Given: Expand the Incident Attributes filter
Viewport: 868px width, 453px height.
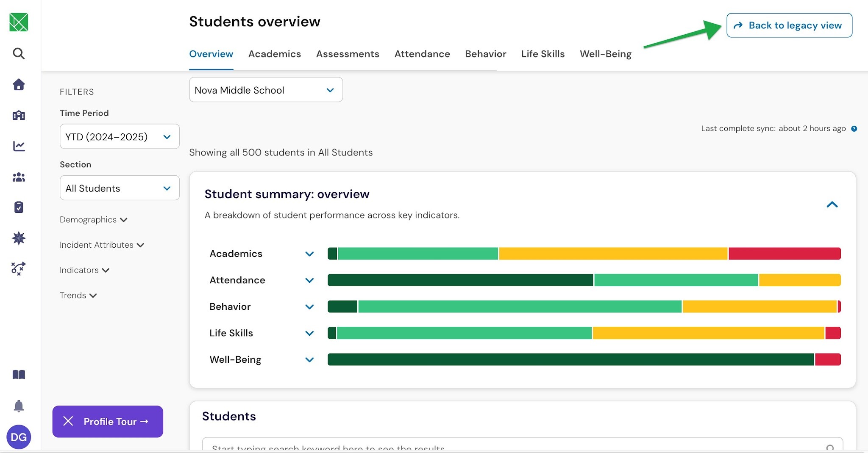Looking at the screenshot, I should point(102,245).
